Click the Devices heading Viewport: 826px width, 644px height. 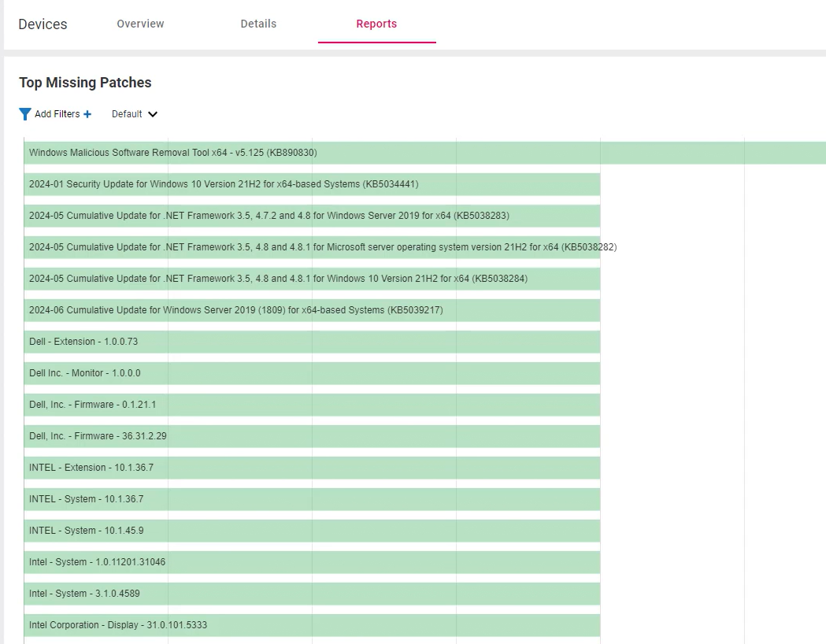pos(43,24)
